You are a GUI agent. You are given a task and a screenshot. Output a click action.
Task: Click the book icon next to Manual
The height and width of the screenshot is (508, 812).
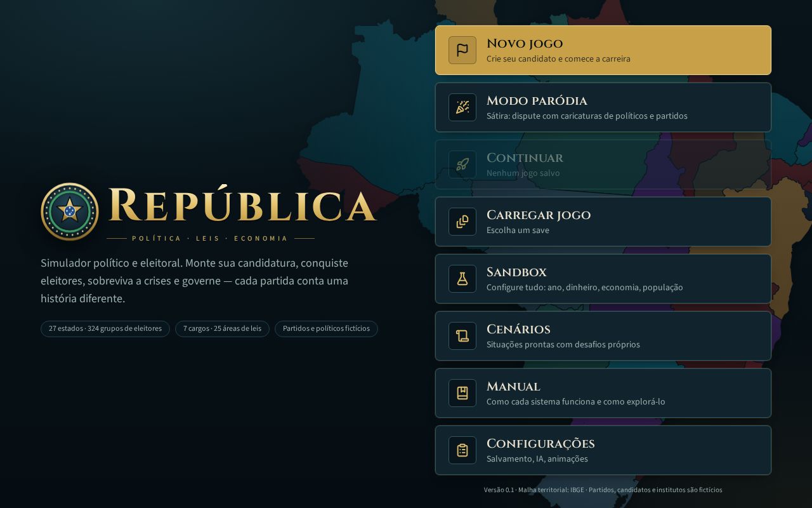coord(462,393)
